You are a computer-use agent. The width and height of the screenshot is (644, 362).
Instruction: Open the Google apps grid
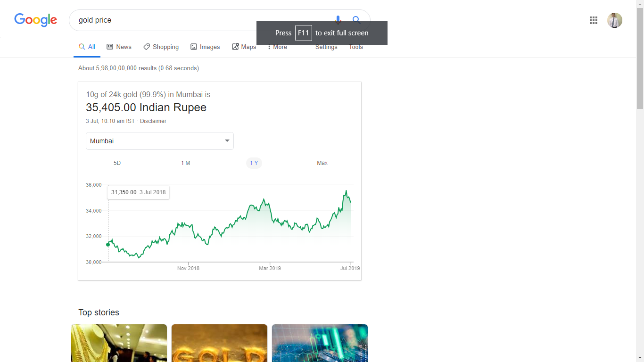(594, 20)
